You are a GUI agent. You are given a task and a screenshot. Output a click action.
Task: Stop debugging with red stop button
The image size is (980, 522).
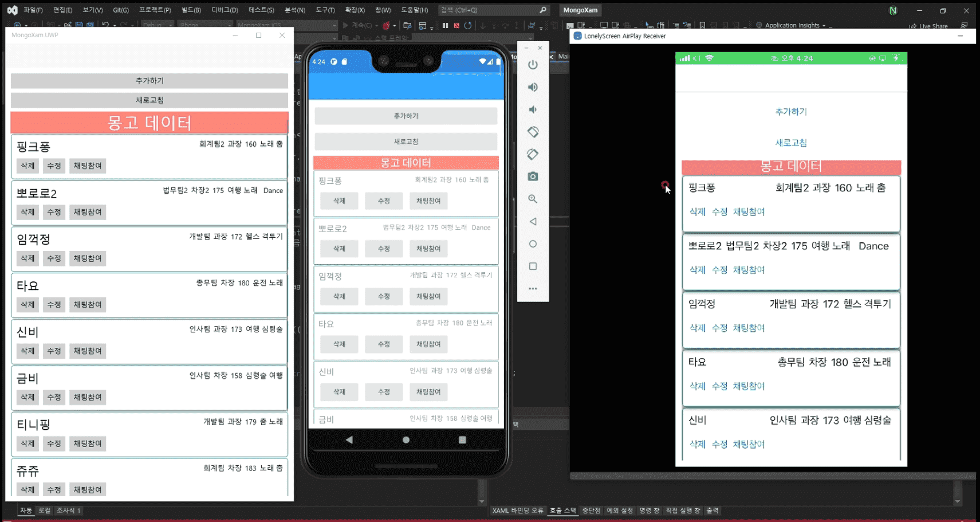point(456,25)
